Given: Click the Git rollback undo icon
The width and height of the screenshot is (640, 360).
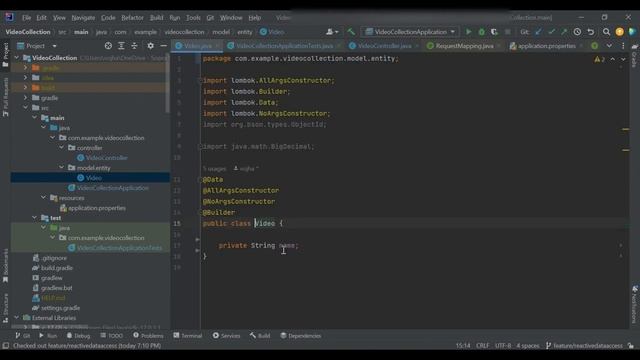Looking at the screenshot, I should click(591, 32).
